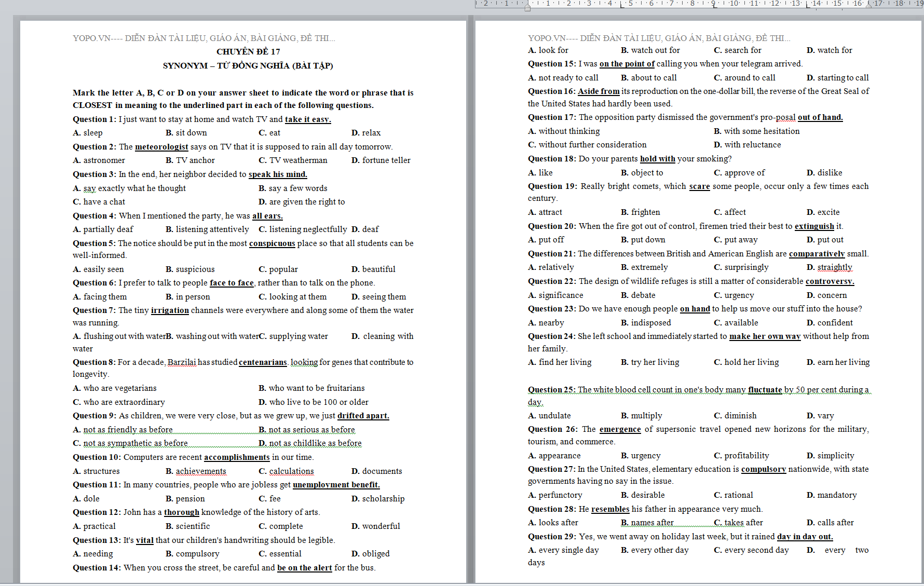Click the option 'B. watch out for'
The height and width of the screenshot is (586, 924).
[650, 50]
